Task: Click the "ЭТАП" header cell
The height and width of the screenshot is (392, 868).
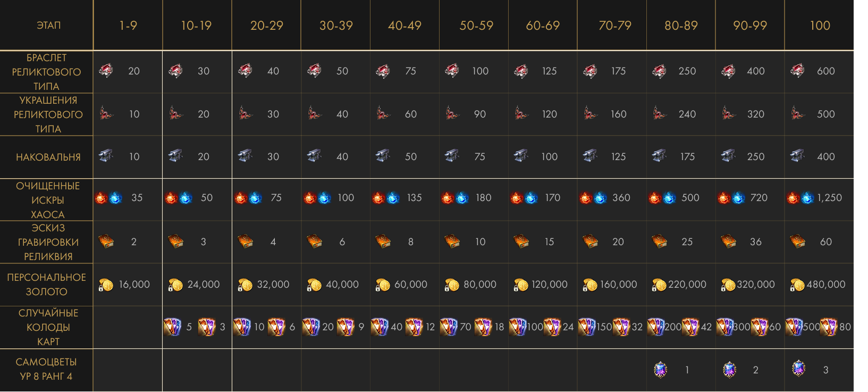Action: (48, 26)
